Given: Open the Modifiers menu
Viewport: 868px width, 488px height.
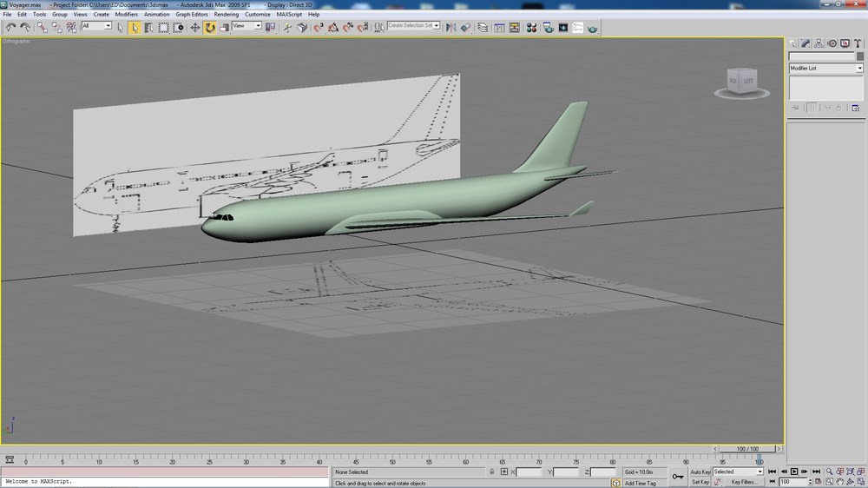Looking at the screenshot, I should point(126,15).
